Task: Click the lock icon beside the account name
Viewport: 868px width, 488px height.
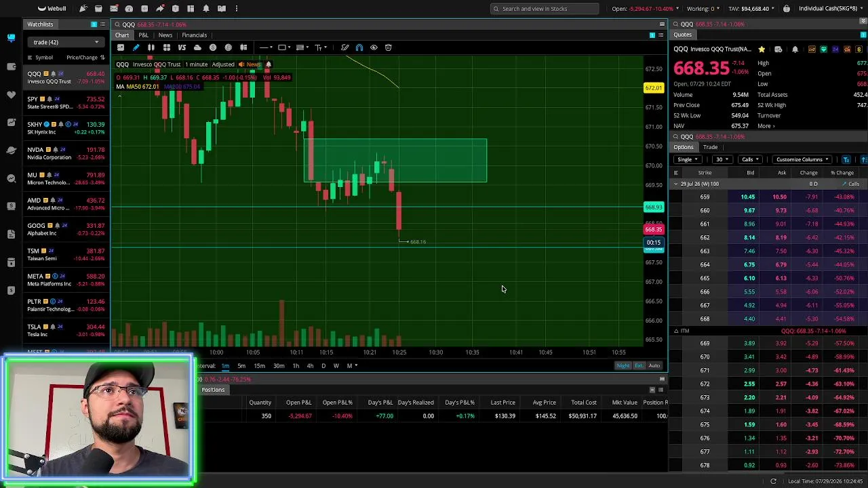Action: (787, 9)
